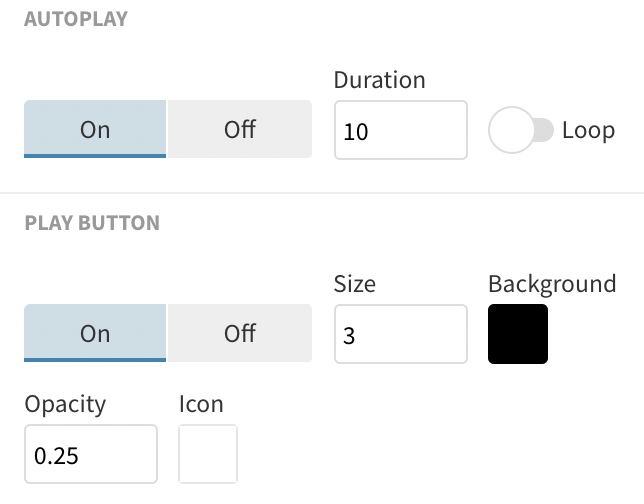Click the divider line between sections
Image resolution: width=644 pixels, height=504 pixels.
tap(322, 193)
